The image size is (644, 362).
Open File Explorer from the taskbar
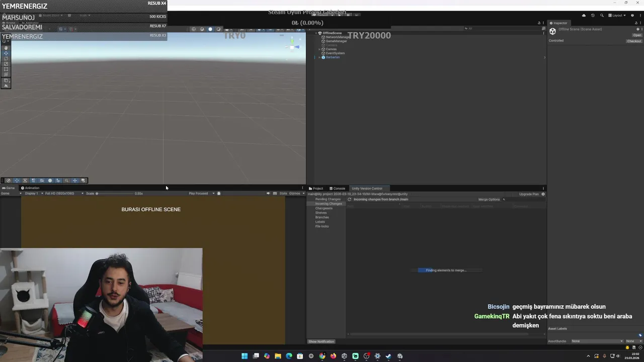tap(278, 356)
